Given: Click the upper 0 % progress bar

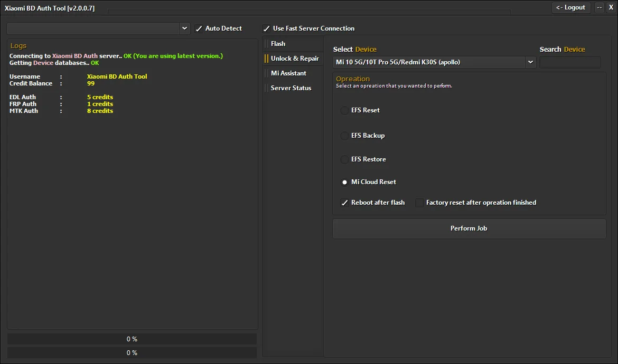Looking at the screenshot, I should pyautogui.click(x=132, y=339).
